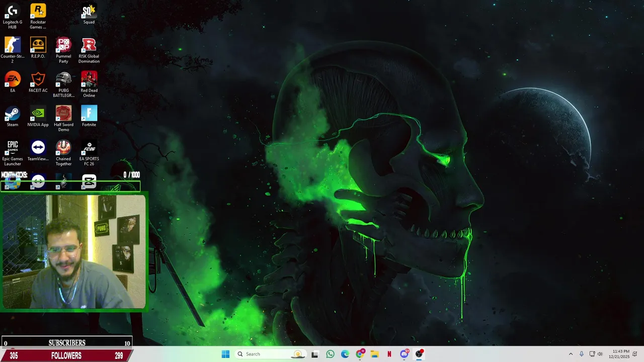Switch to OBS Studio on the taskbar
The image size is (644, 362).
pyautogui.click(x=419, y=354)
